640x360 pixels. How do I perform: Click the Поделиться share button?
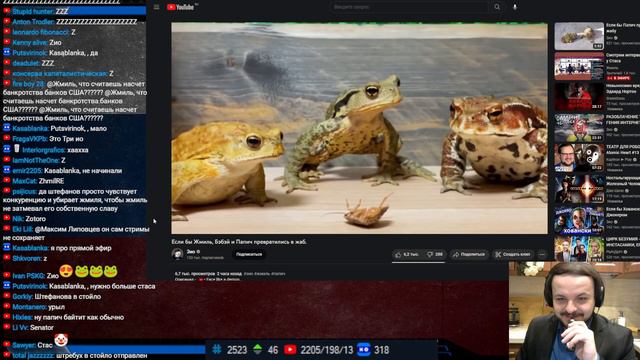(x=469, y=254)
